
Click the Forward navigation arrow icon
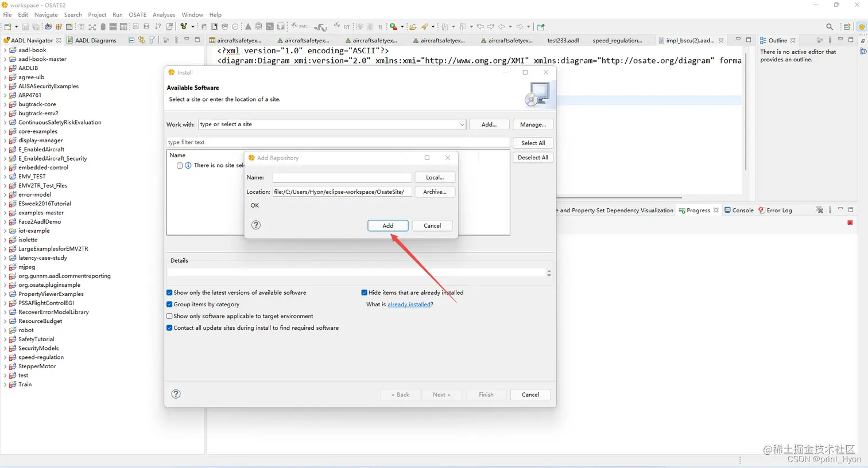coord(520,26)
